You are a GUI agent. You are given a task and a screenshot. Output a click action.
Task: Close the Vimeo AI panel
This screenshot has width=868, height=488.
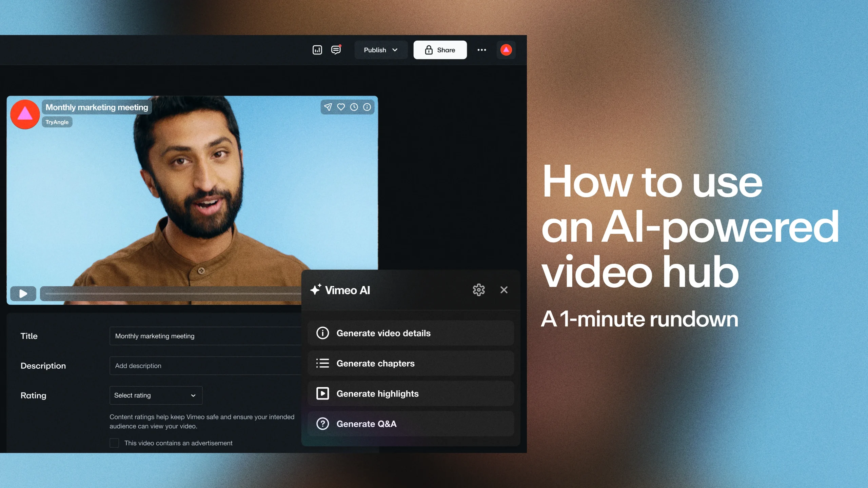504,290
